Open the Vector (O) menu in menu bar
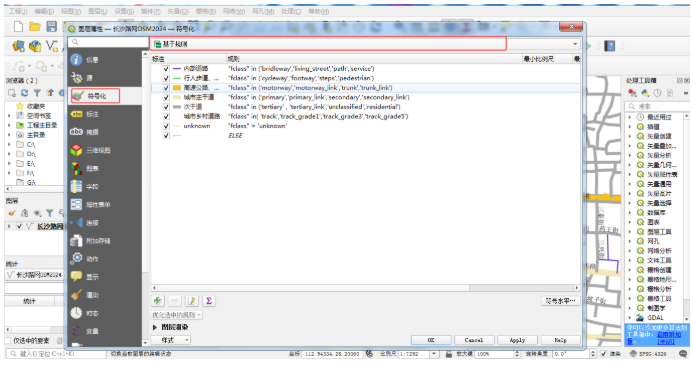This screenshot has height=366, width=692. click(178, 11)
